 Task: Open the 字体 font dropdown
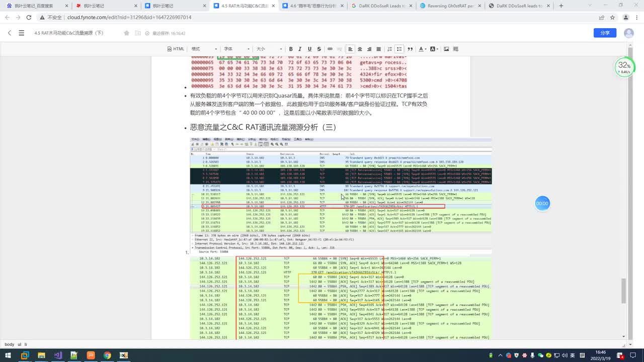[236, 49]
